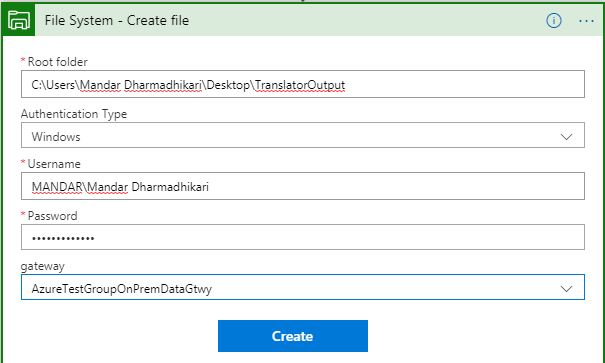Screen dimensions: 605x363
Task: Click the Root folder label
Action: [57, 62]
